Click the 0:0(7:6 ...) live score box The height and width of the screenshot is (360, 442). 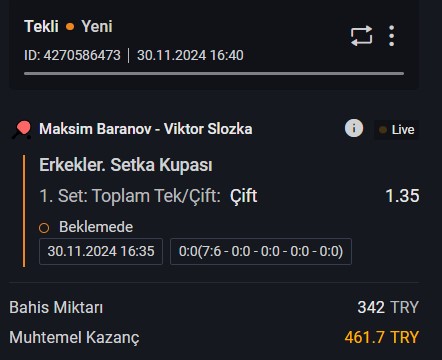point(261,251)
